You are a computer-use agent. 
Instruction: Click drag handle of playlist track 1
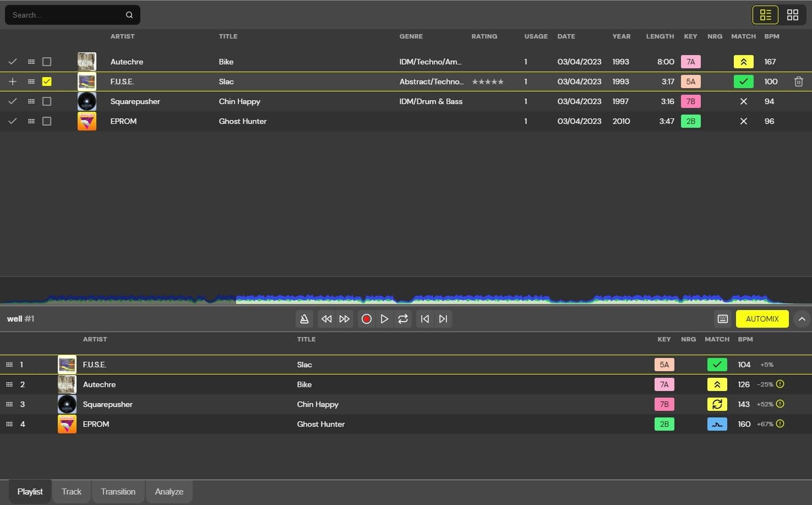[9, 365]
